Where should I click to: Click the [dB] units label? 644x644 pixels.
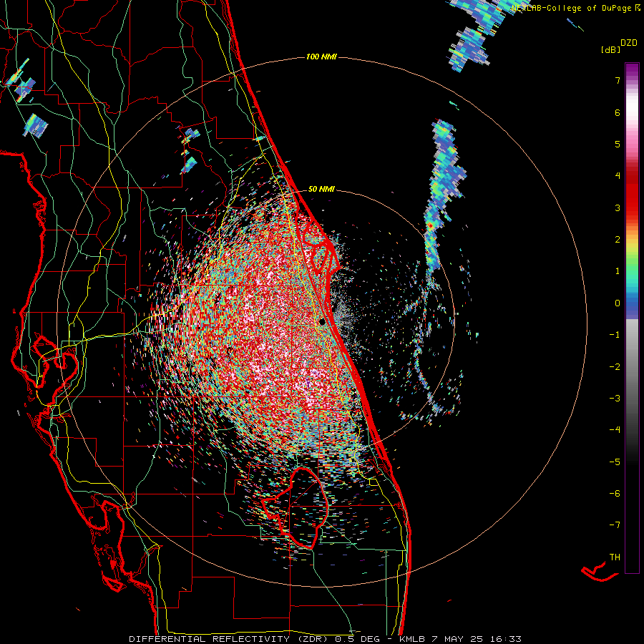click(610, 49)
